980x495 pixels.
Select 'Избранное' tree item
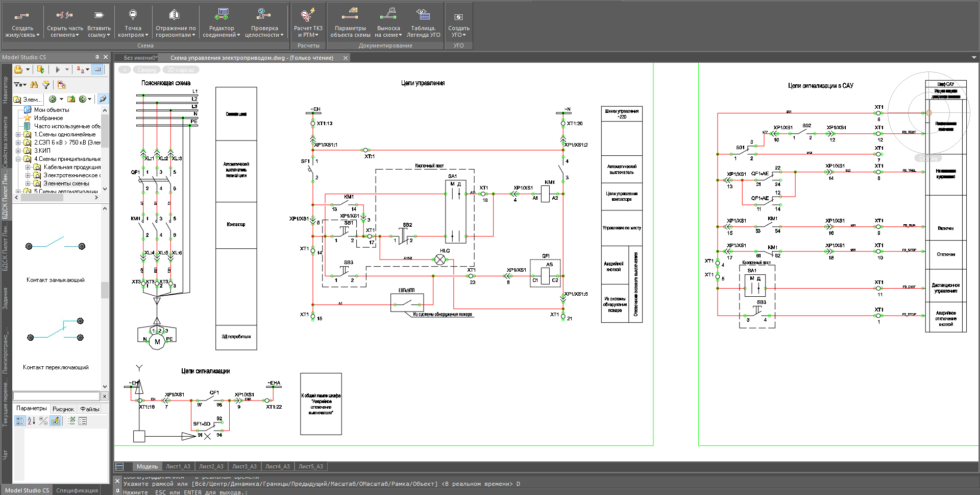(48, 118)
